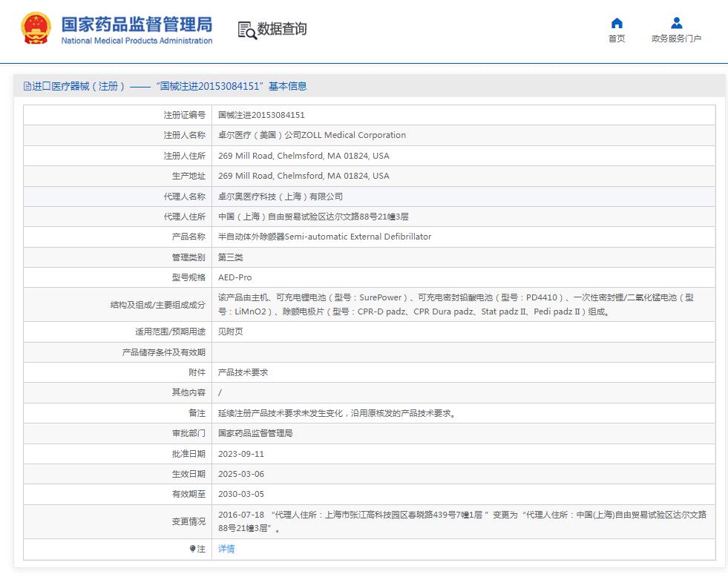
Task: Click the 型号规格 label
Action: tap(188, 277)
